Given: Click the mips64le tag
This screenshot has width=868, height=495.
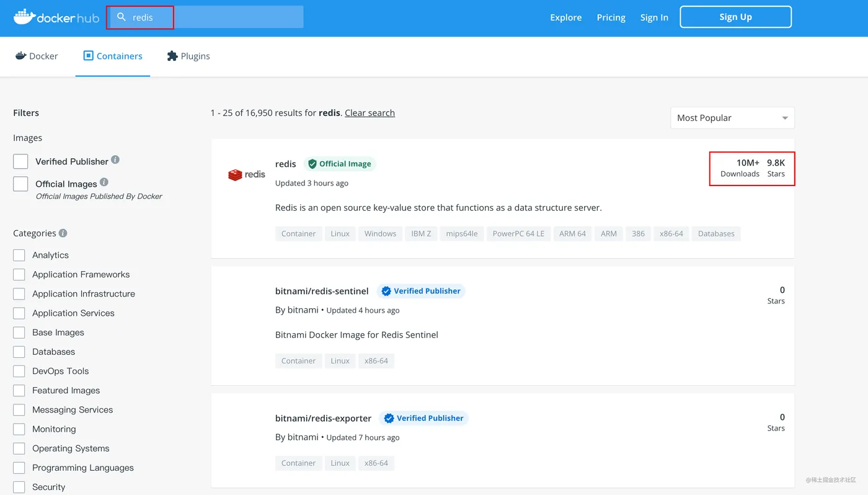Looking at the screenshot, I should (x=462, y=234).
